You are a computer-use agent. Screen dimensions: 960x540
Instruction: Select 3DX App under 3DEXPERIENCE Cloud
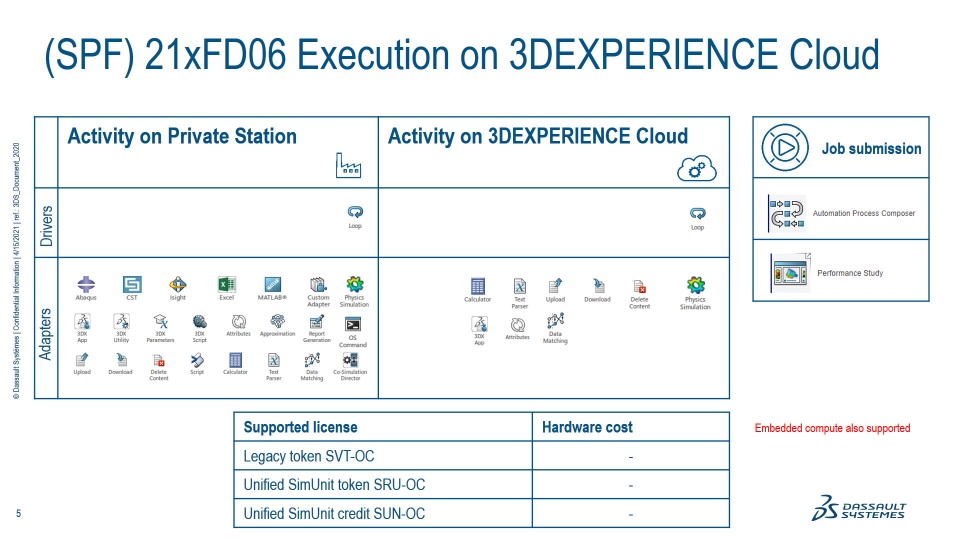click(479, 324)
